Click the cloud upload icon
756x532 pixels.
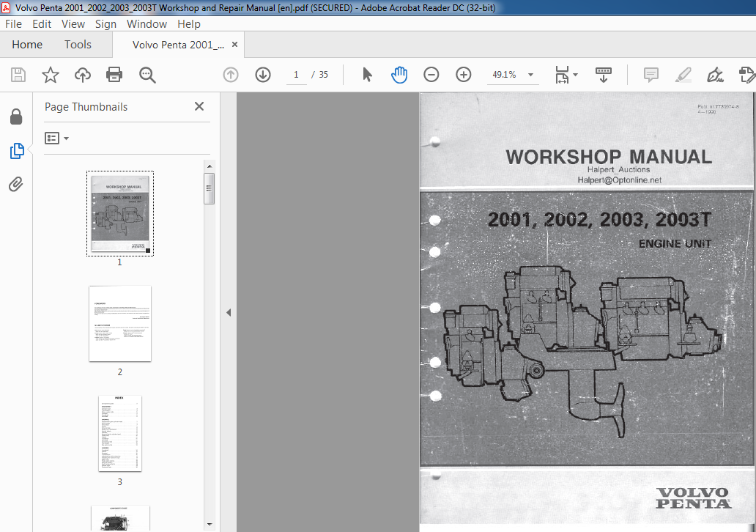pyautogui.click(x=83, y=75)
